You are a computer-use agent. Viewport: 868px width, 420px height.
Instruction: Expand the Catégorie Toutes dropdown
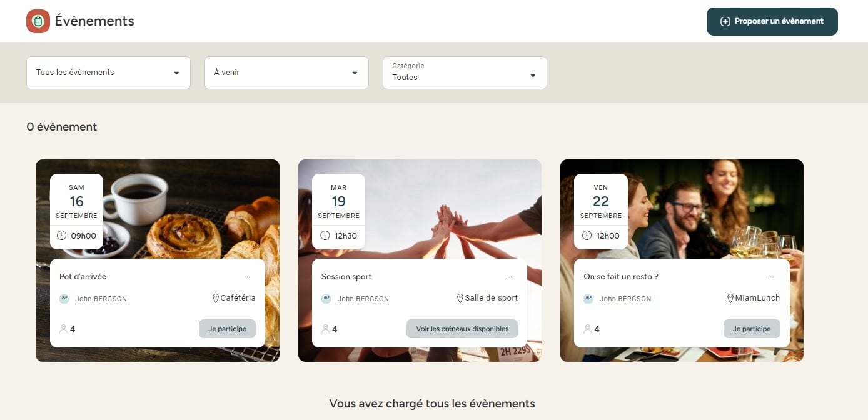pyautogui.click(x=465, y=72)
